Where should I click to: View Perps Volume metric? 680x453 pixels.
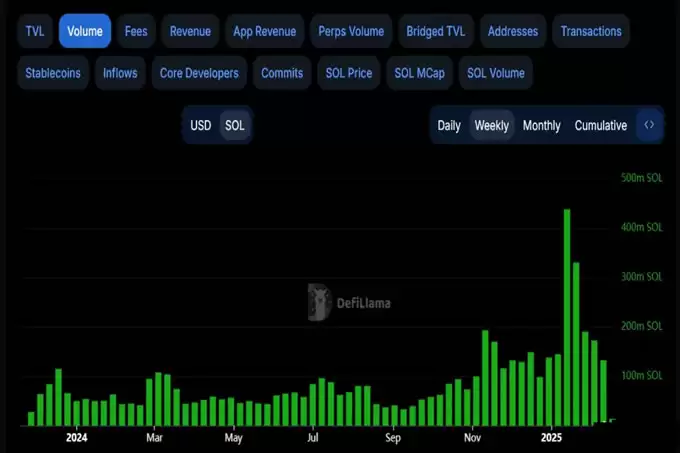[x=351, y=31]
